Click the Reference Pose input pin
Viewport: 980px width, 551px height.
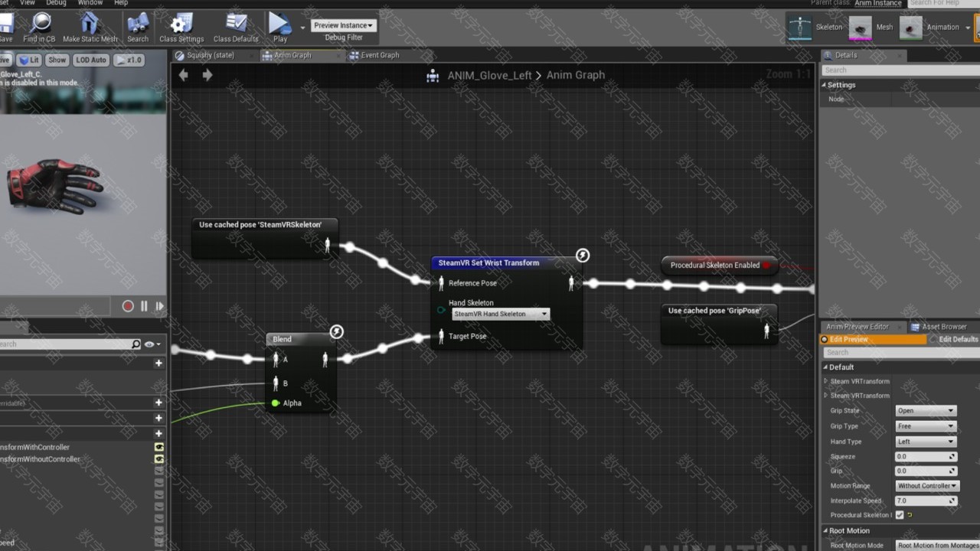[441, 283]
